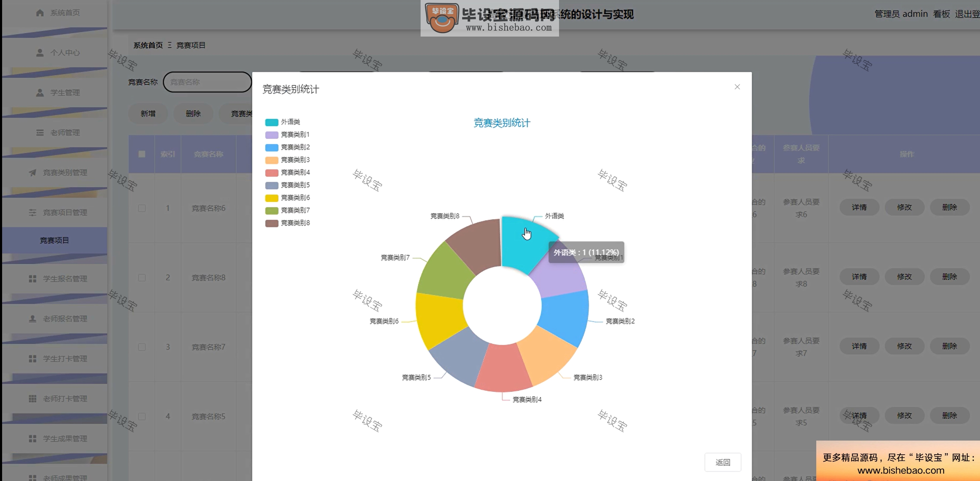Collapse 竞赛项目管理 sidebar menu
The width and height of the screenshot is (980, 481).
(x=54, y=213)
